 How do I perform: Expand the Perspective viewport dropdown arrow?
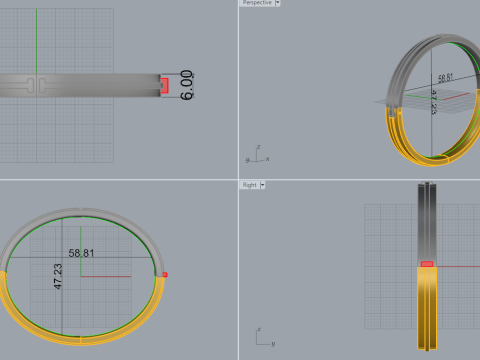pyautogui.click(x=277, y=3)
